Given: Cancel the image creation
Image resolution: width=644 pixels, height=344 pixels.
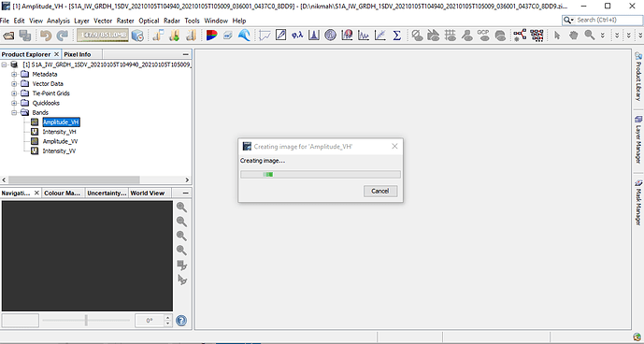Looking at the screenshot, I should coord(379,191).
